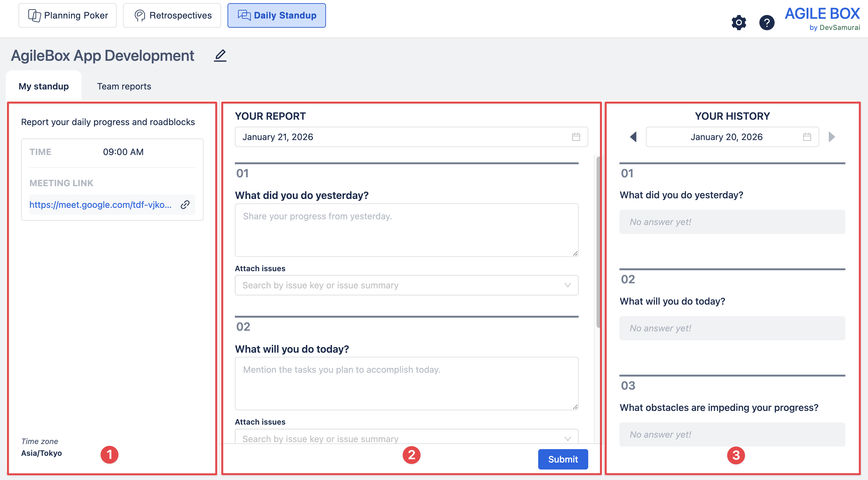Open calendar icon in Your History date
The height and width of the screenshot is (480, 868).
click(x=807, y=137)
